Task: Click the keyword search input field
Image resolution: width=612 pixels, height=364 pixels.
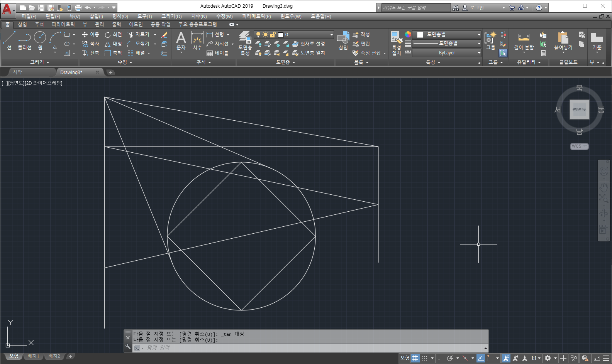Action: pos(416,8)
